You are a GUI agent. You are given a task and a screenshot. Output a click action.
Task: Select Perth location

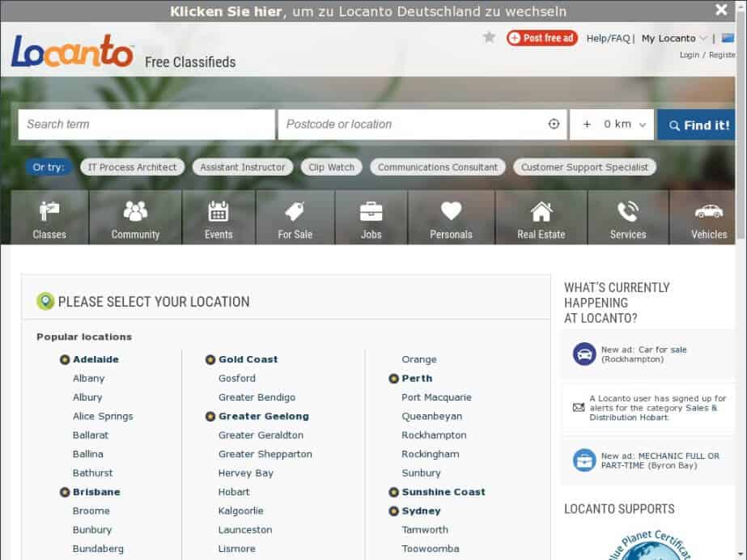point(417,379)
